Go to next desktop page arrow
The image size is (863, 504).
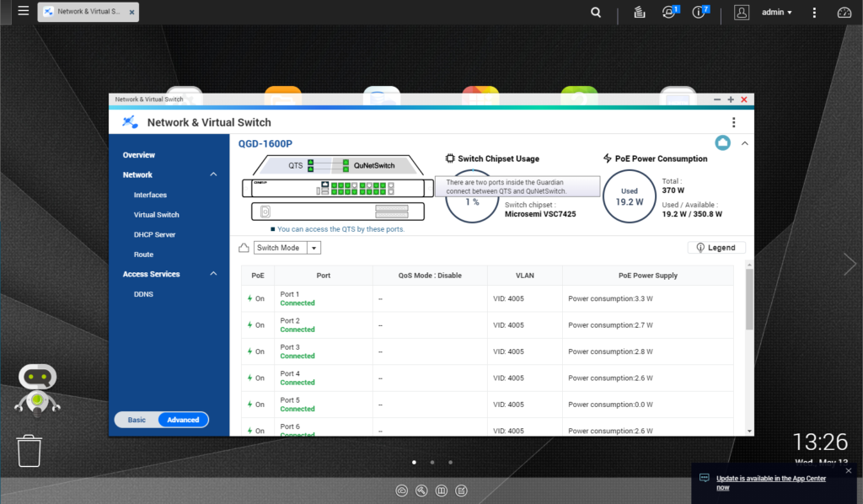pos(850,264)
